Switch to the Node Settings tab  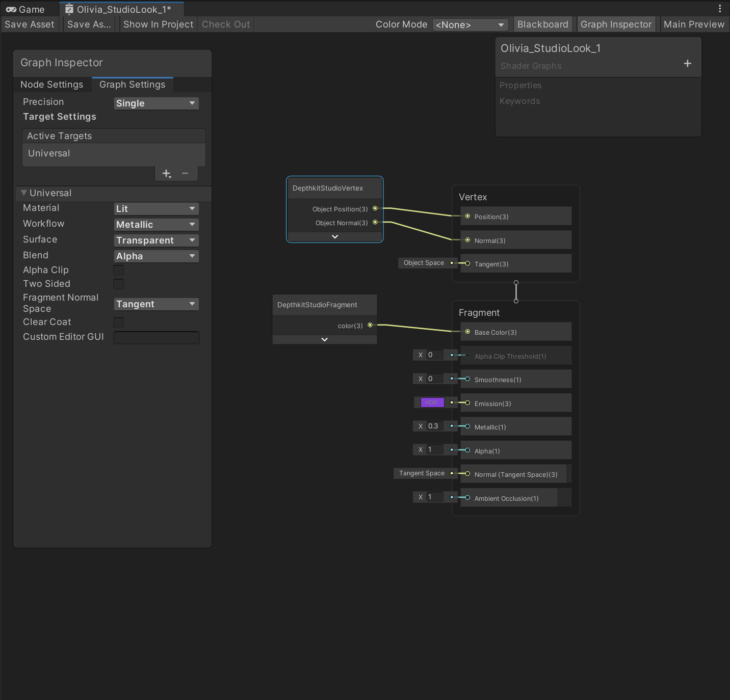pyautogui.click(x=51, y=84)
